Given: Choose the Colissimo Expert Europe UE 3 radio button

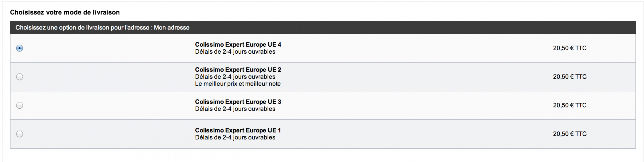Looking at the screenshot, I should pyautogui.click(x=20, y=105).
